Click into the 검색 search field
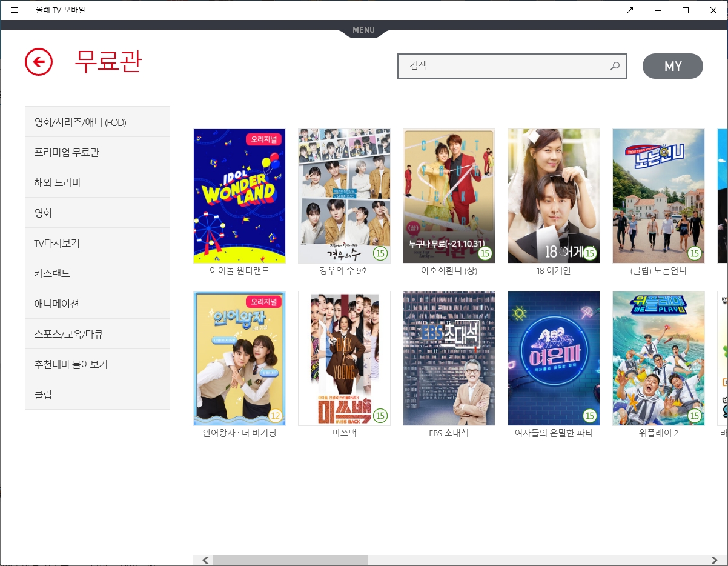Screen dimensions: 728x566 click(x=512, y=66)
